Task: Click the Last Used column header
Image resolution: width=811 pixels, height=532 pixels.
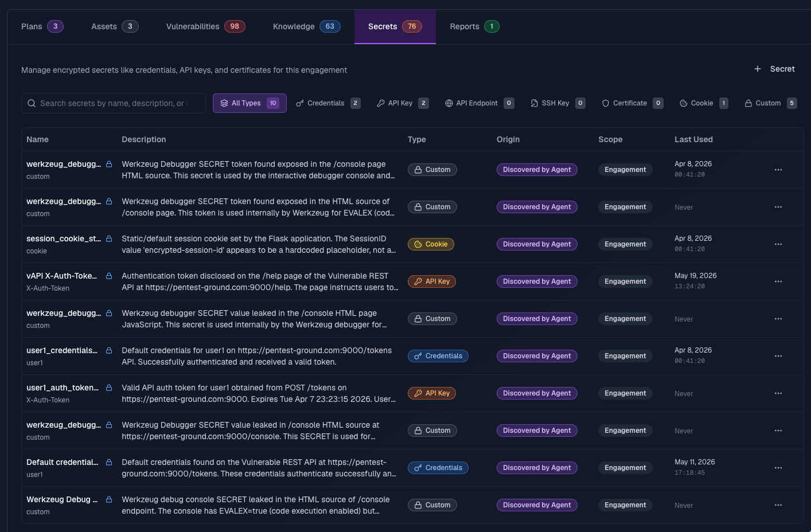Action: click(693, 139)
